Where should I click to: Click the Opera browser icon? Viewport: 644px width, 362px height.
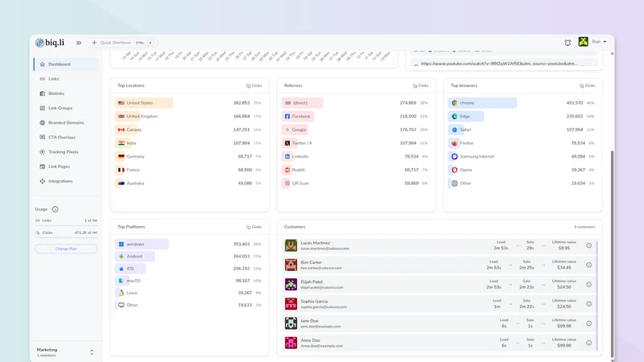click(455, 170)
